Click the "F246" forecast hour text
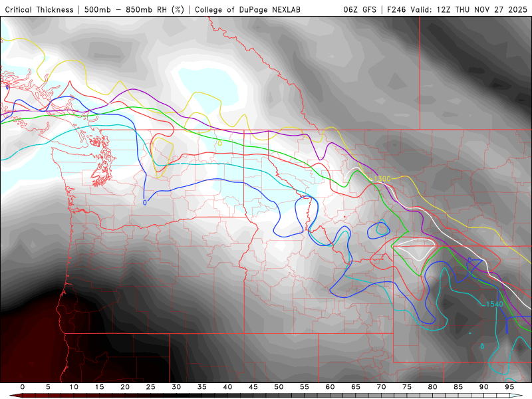532x399 pixels. pyautogui.click(x=397, y=9)
